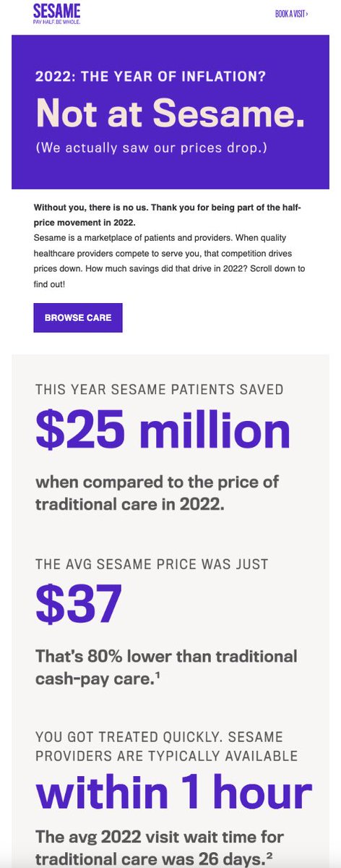Click the '$25 million' savings figure

163,433
